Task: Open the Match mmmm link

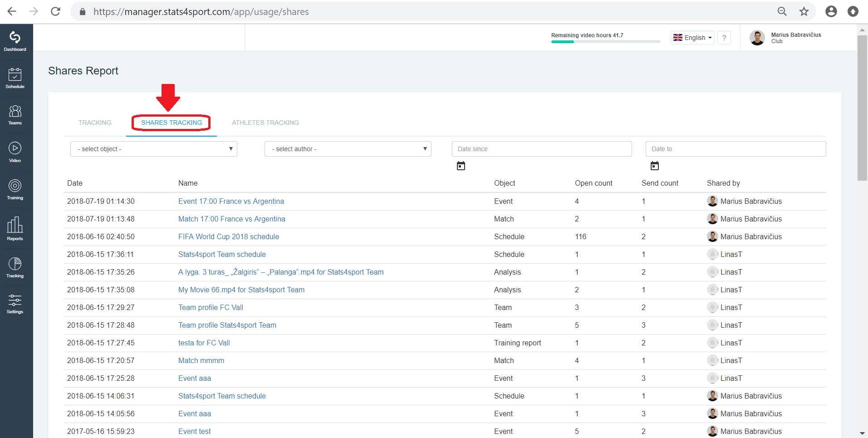Action: [201, 361]
